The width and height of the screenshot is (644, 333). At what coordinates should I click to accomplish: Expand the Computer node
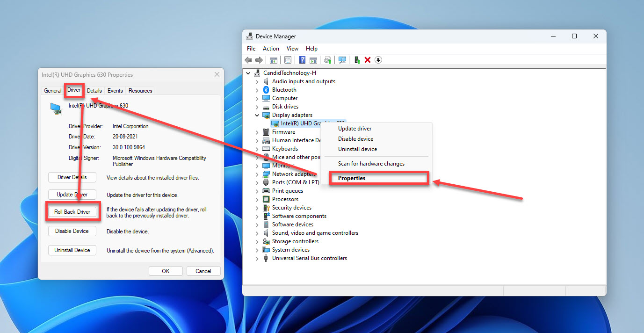tap(257, 98)
